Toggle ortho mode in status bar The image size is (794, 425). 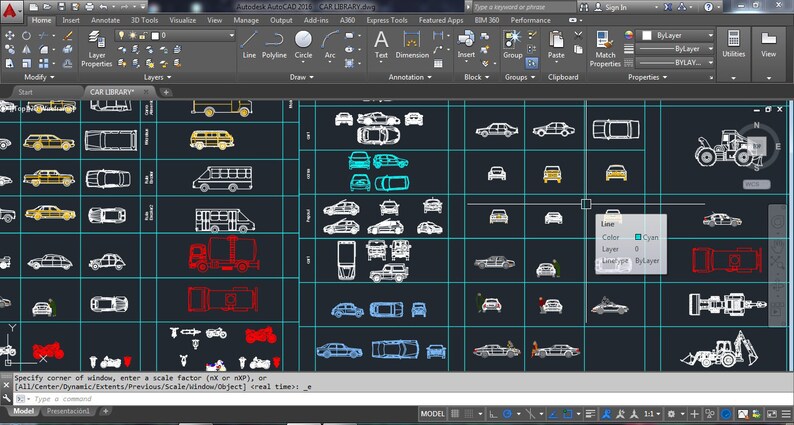493,414
